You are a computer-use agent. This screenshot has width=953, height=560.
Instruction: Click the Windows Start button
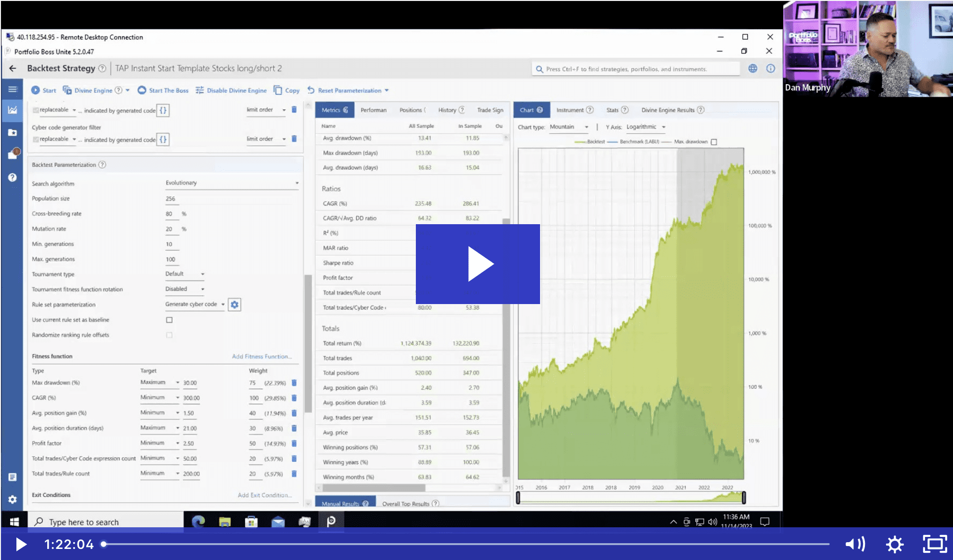pyautogui.click(x=14, y=522)
